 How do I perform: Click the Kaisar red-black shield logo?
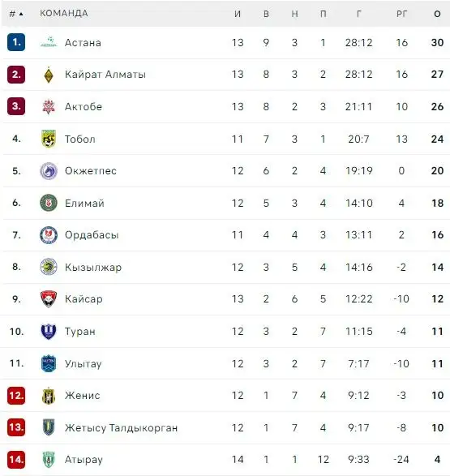pyautogui.click(x=49, y=299)
